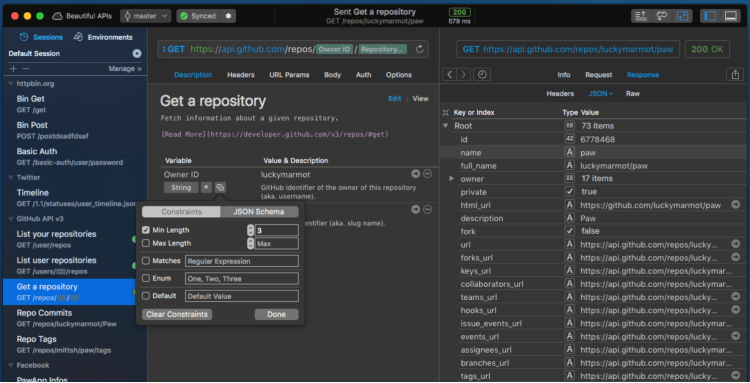
Task: Click the Clear Constraints button
Action: coord(177,315)
